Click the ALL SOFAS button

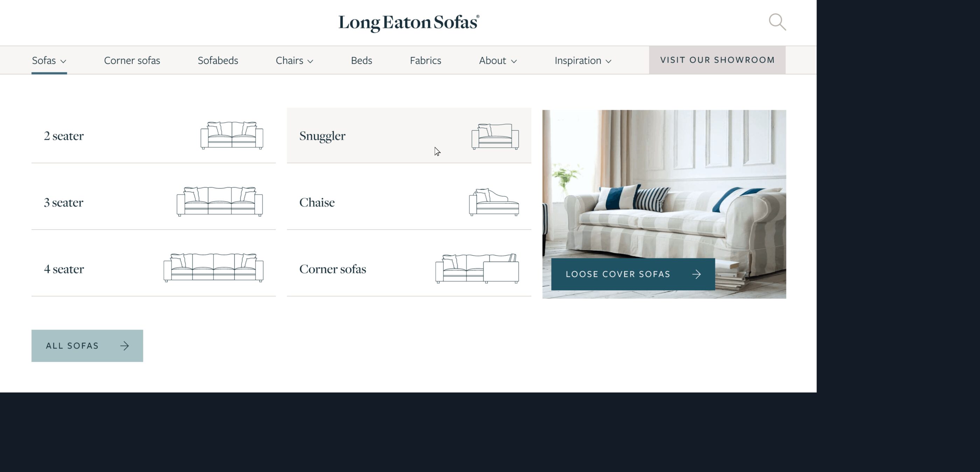(87, 346)
